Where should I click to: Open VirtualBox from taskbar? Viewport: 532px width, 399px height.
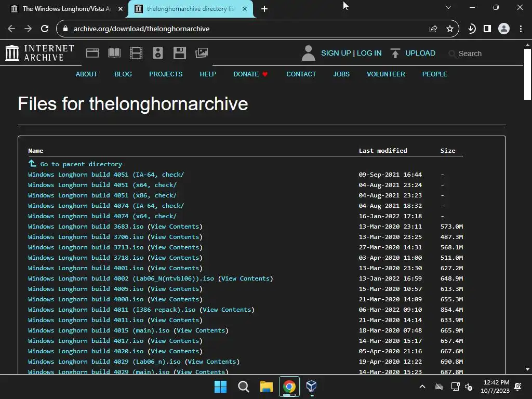click(x=312, y=386)
